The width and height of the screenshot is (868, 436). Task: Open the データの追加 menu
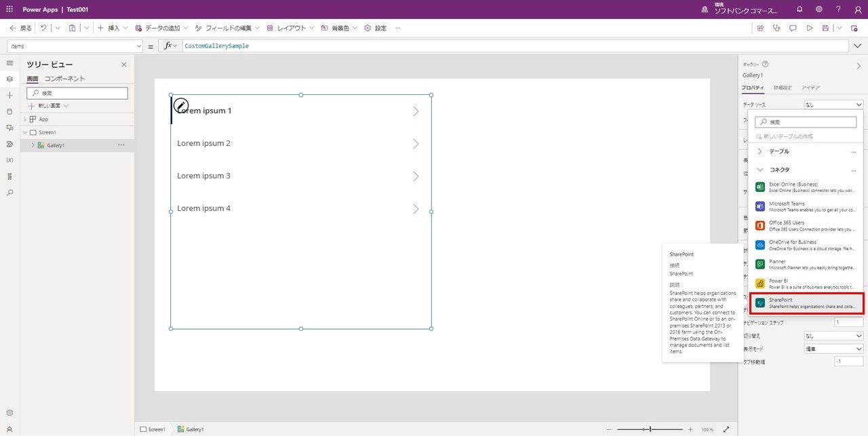click(x=161, y=28)
